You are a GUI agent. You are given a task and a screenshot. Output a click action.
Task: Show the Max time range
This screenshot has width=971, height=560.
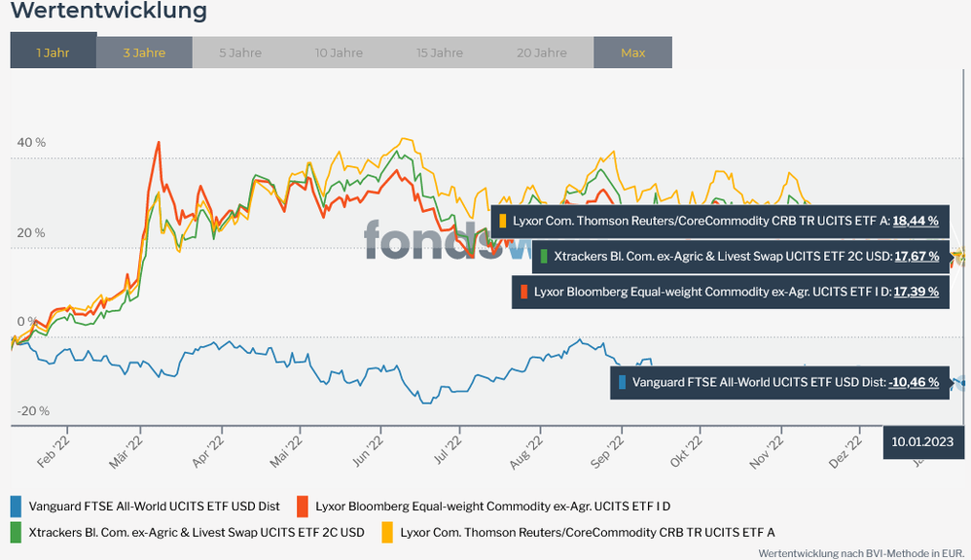coord(632,52)
